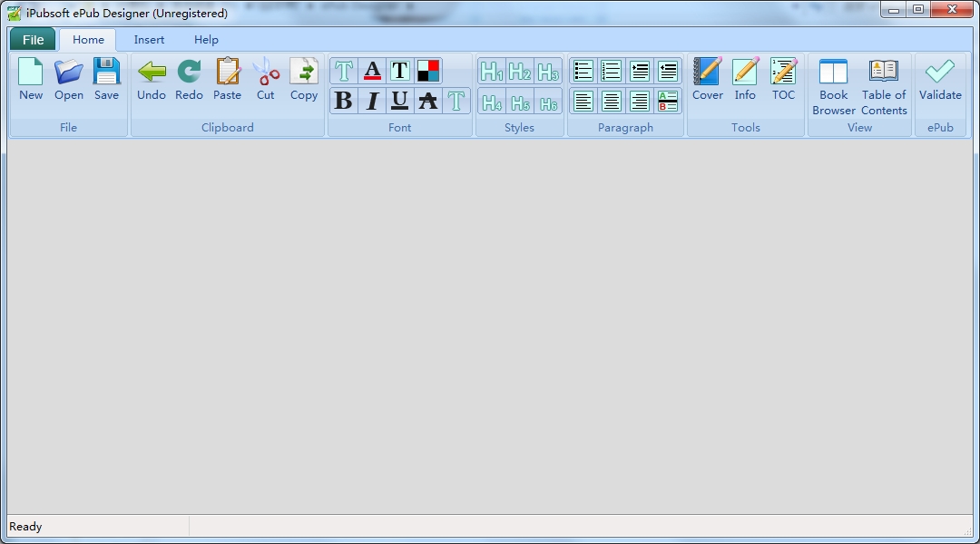Cut the selection with the scissors icon

(x=266, y=79)
